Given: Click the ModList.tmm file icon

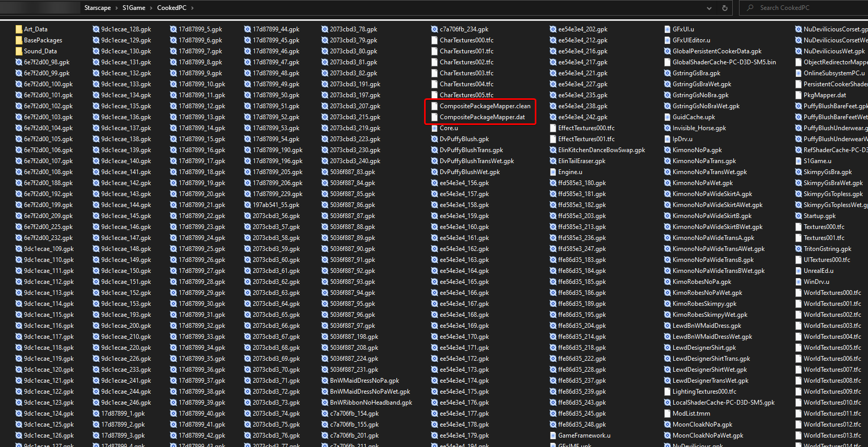Looking at the screenshot, I should tap(667, 414).
